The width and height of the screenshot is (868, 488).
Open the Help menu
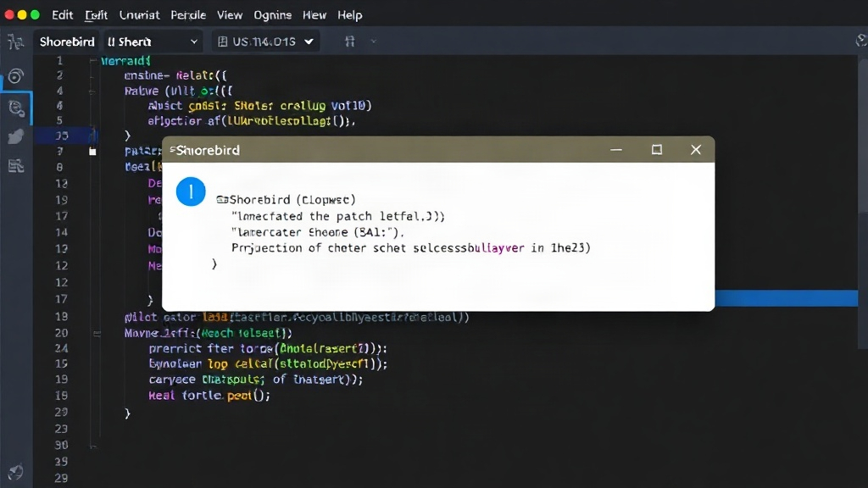point(350,15)
